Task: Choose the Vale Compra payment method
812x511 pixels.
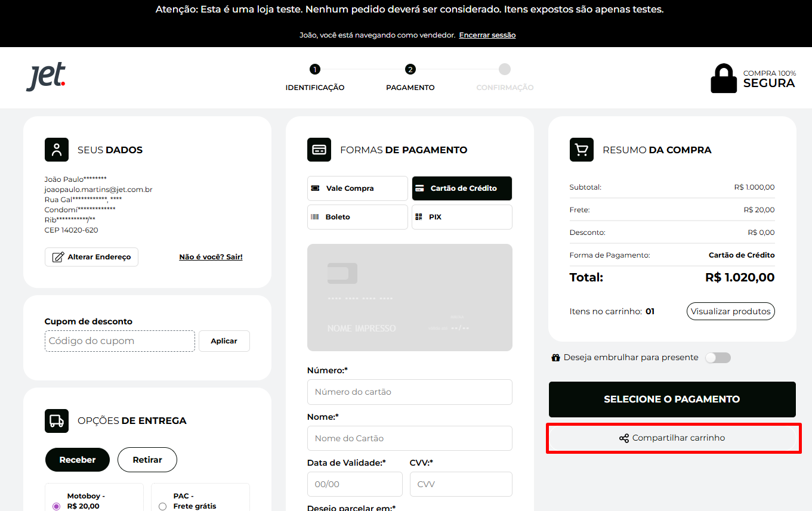Action: 357,188
